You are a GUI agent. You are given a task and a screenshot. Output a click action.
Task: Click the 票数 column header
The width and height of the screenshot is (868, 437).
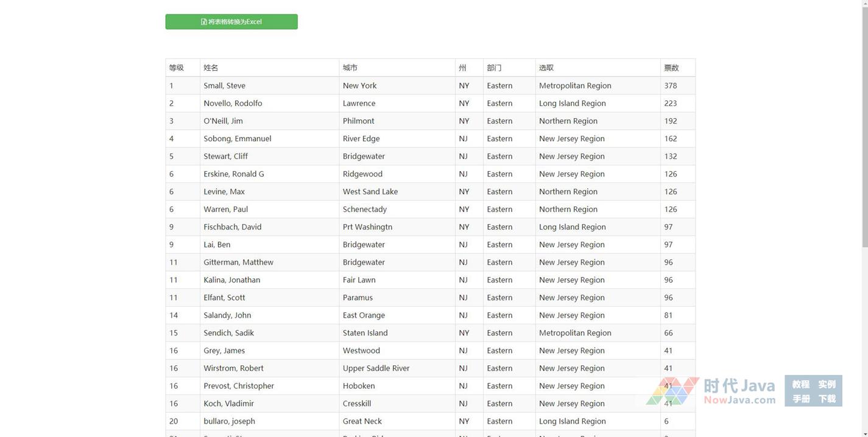(x=677, y=68)
